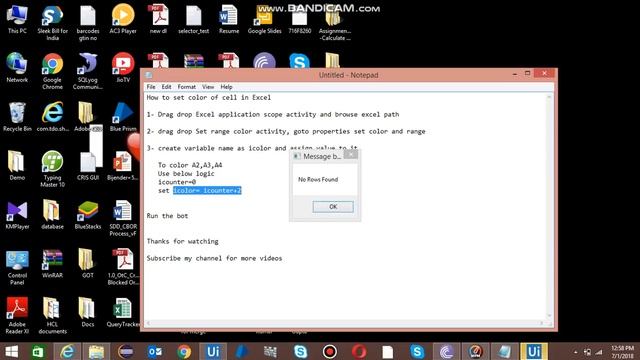
Task: Switch to UiPath Studio on taskbar
Action: 213,352
